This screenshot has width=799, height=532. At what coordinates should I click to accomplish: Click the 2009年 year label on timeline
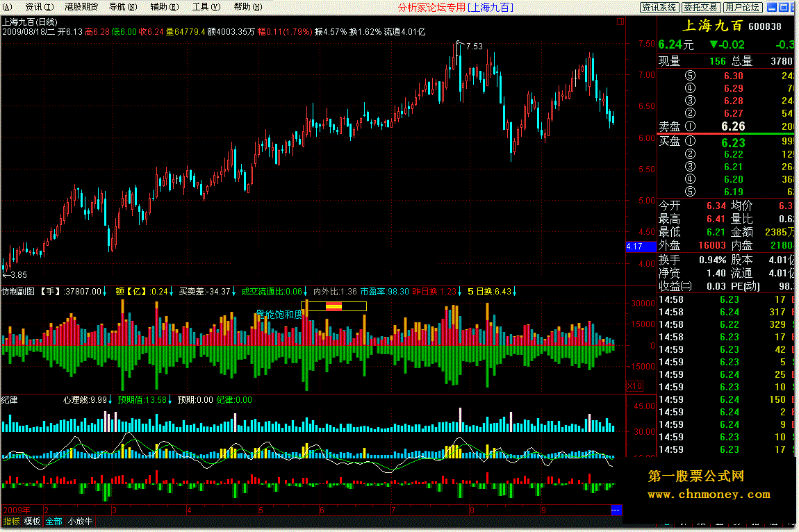[16, 510]
